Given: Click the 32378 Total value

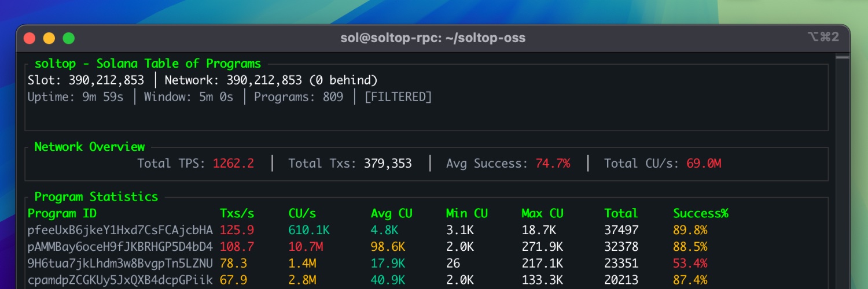Looking at the screenshot, I should 621,247.
